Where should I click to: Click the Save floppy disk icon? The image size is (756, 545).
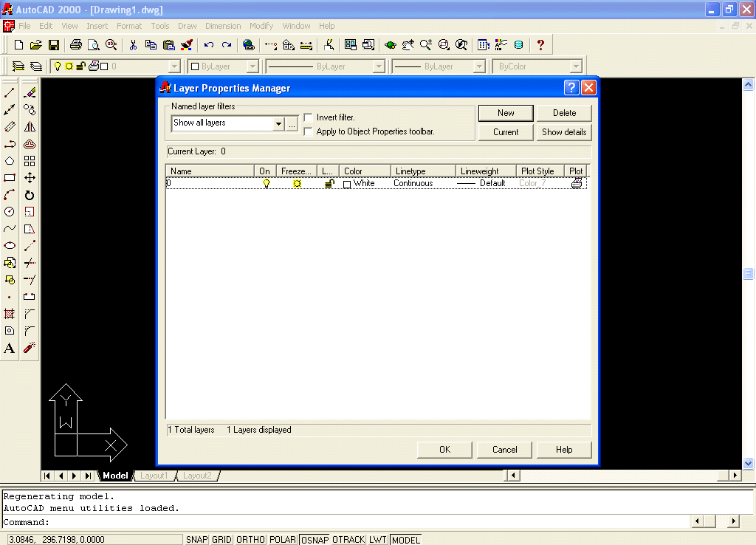click(x=53, y=45)
